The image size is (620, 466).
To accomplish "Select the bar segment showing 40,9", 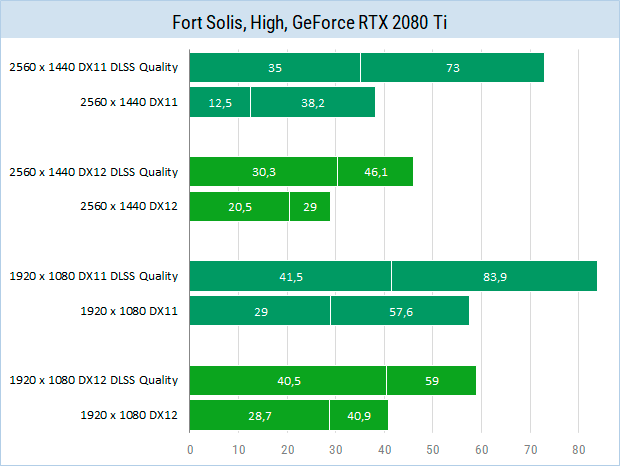I will 359,415.
